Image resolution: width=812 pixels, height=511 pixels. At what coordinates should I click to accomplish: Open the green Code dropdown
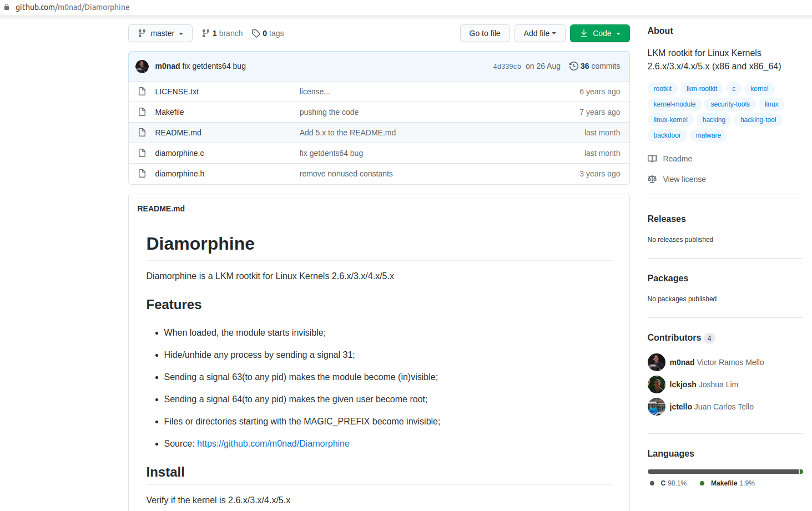click(600, 33)
